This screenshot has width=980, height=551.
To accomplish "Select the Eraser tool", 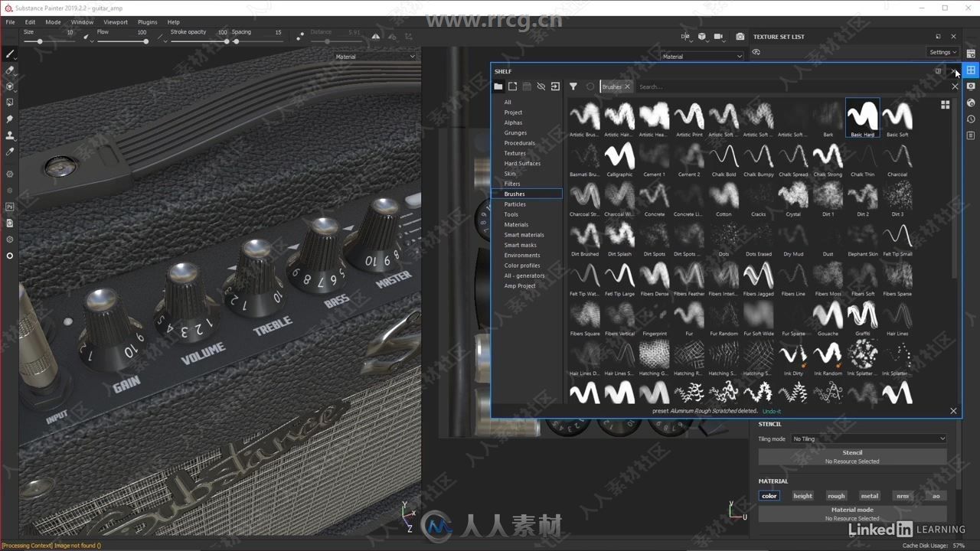I will point(10,70).
